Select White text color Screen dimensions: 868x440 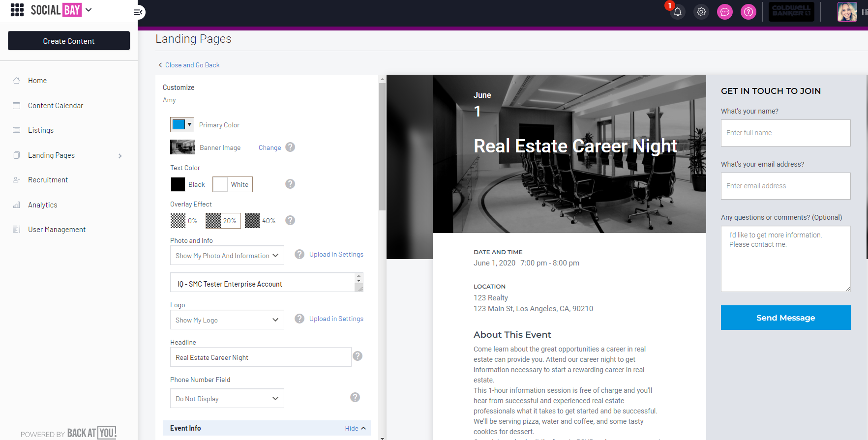pyautogui.click(x=233, y=184)
